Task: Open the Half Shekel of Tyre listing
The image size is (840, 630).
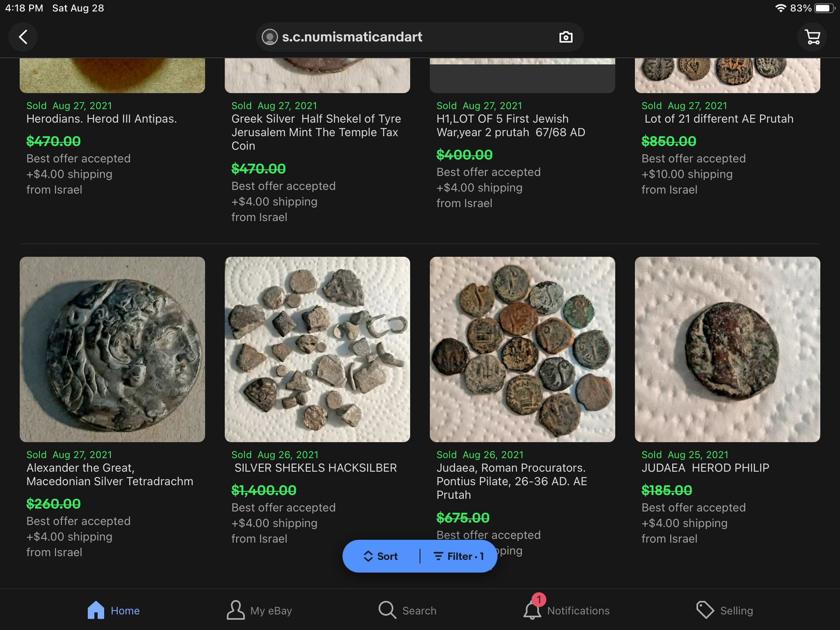Action: 316,132
